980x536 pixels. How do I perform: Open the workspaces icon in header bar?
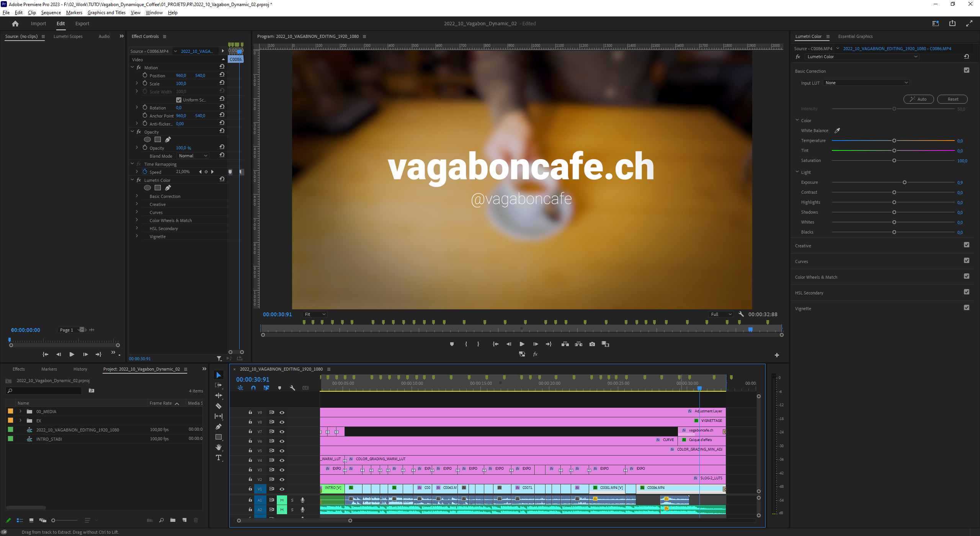click(935, 23)
